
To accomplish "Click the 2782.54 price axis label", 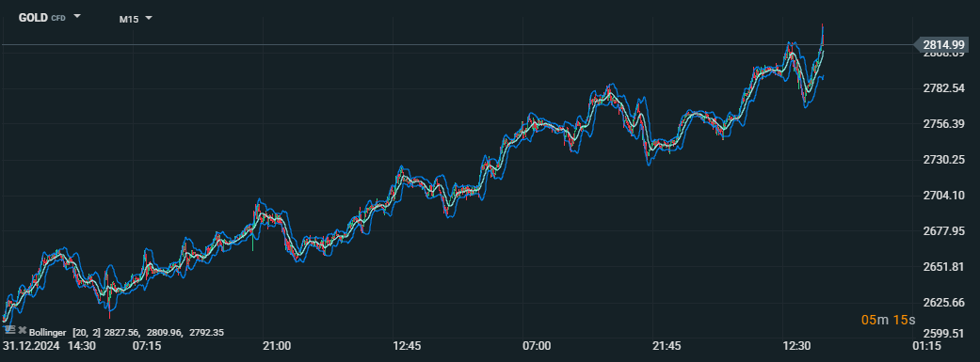I will pos(943,88).
